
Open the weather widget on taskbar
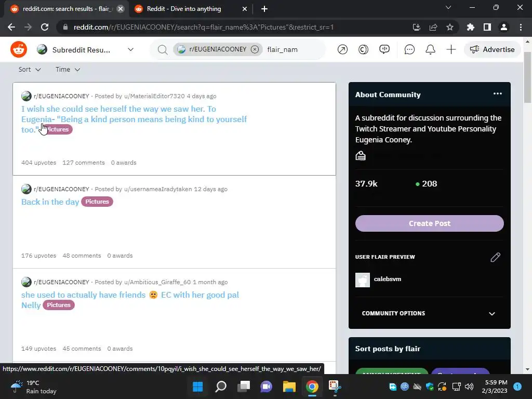[33, 387]
